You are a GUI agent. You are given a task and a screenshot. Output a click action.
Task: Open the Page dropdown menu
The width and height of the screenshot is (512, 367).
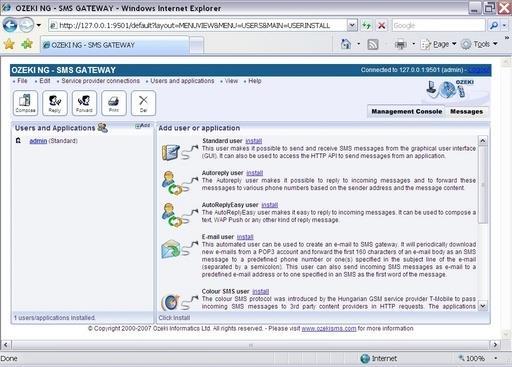point(439,44)
